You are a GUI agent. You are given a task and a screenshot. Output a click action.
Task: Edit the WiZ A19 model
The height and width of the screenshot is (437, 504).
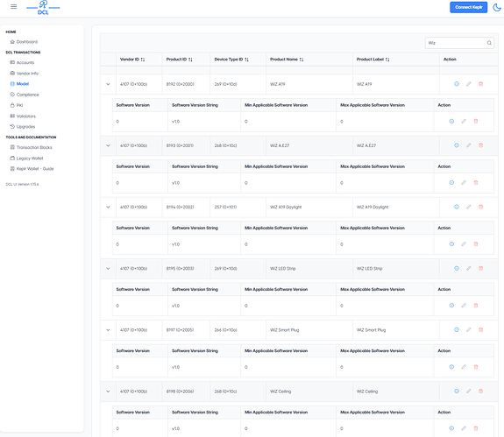[x=469, y=84]
